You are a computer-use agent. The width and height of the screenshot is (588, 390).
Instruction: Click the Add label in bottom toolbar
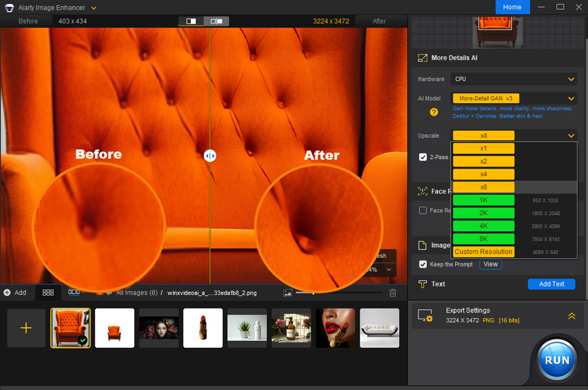20,293
